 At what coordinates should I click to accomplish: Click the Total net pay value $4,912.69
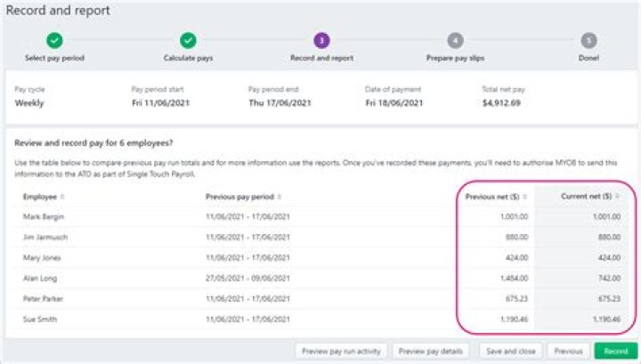point(501,103)
